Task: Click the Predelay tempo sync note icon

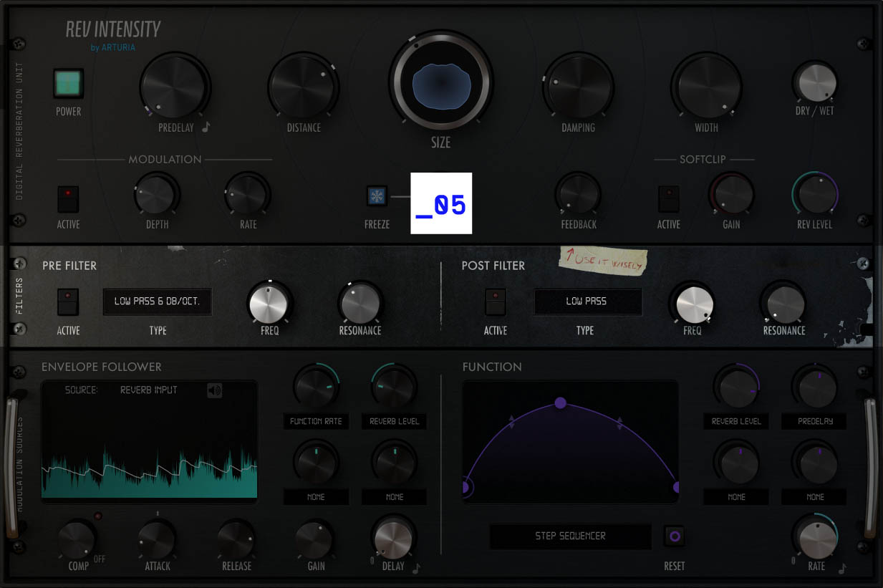Action: [x=206, y=127]
